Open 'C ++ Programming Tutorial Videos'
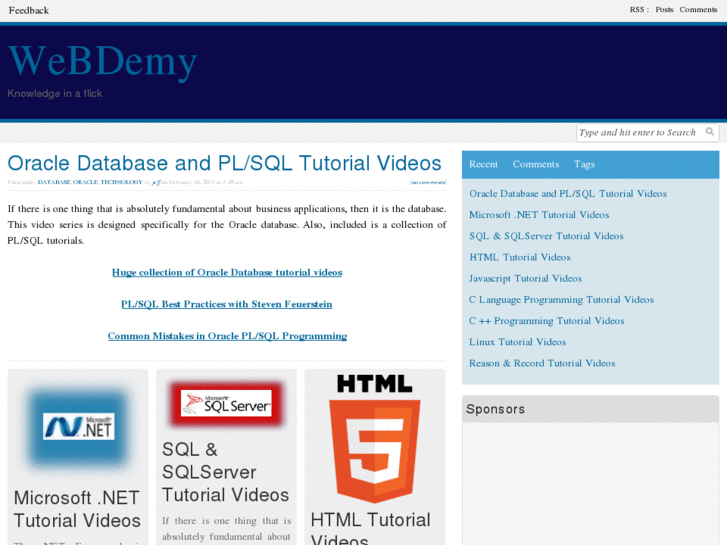 [547, 321]
